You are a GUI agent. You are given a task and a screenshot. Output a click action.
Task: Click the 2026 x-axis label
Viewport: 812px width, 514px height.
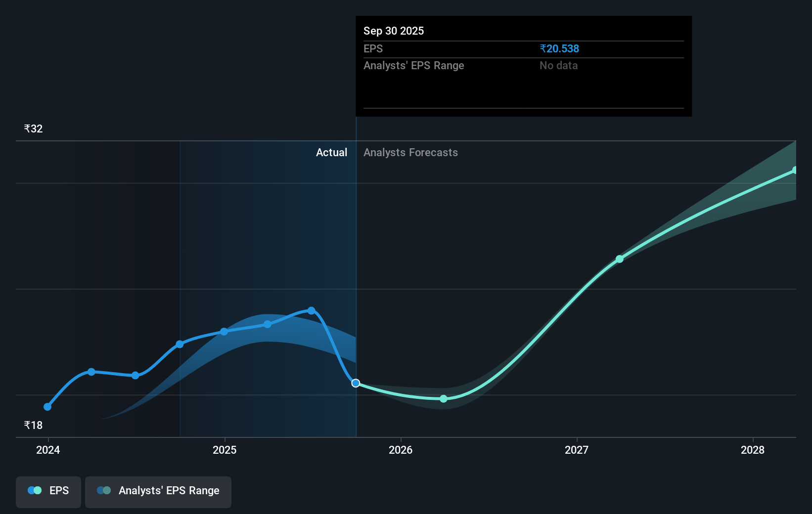[x=401, y=450]
